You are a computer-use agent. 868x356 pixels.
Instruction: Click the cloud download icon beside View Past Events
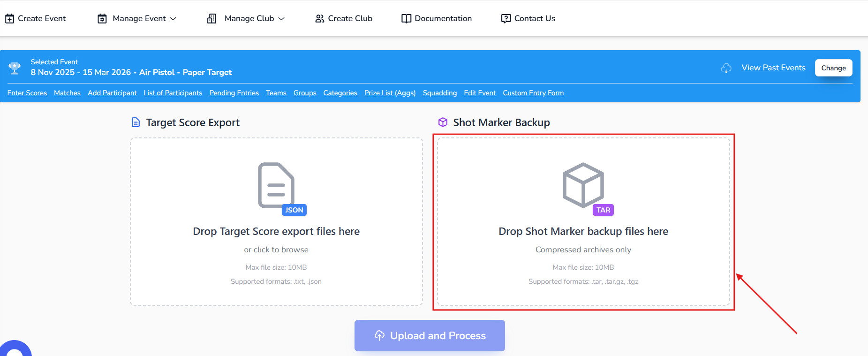[x=726, y=68]
